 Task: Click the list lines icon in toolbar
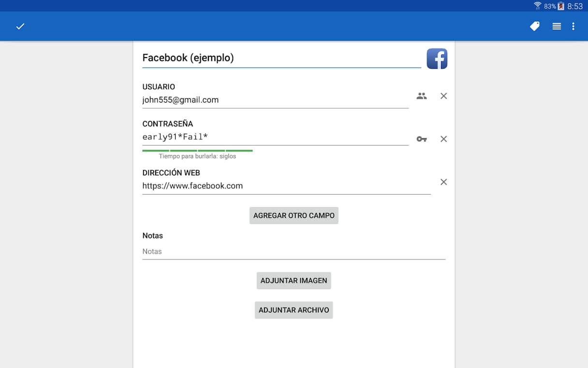[557, 26]
